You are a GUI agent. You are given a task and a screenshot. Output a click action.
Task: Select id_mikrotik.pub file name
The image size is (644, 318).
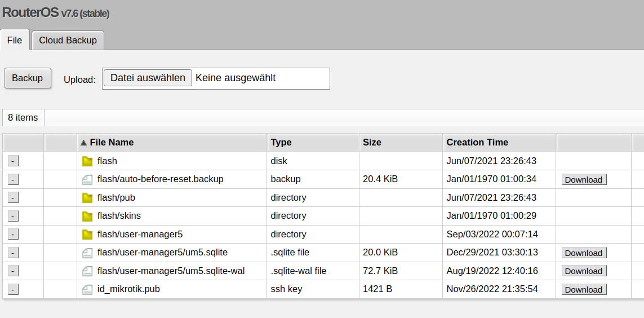(128, 289)
